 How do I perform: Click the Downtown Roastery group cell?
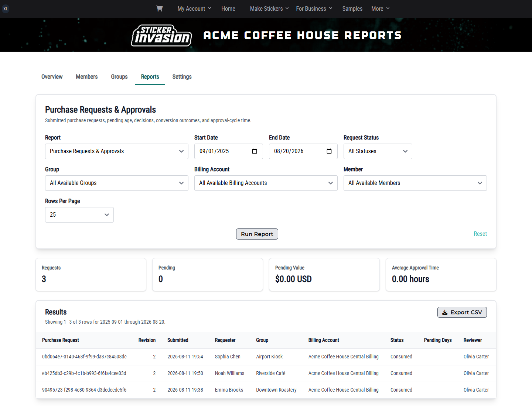click(276, 390)
